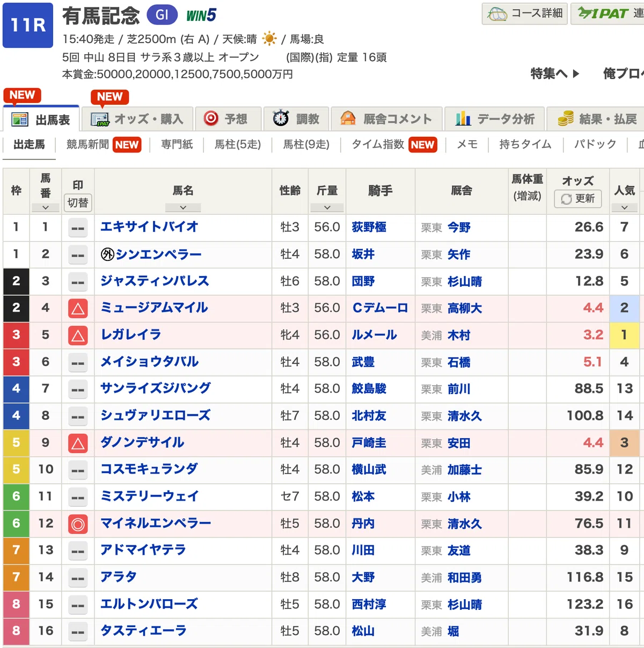Click the 11R race number badge

pos(28,25)
